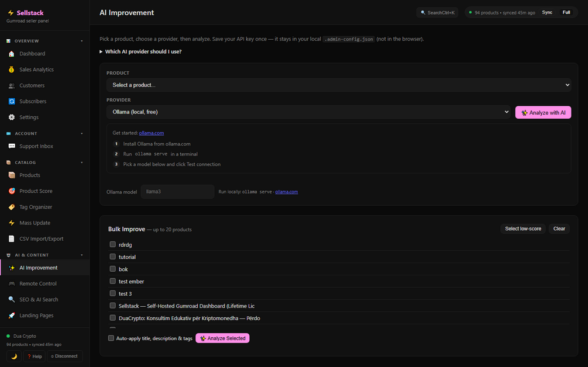Collapse the AI & Content section arrow
Image resolution: width=588 pixels, height=367 pixels.
(x=82, y=255)
